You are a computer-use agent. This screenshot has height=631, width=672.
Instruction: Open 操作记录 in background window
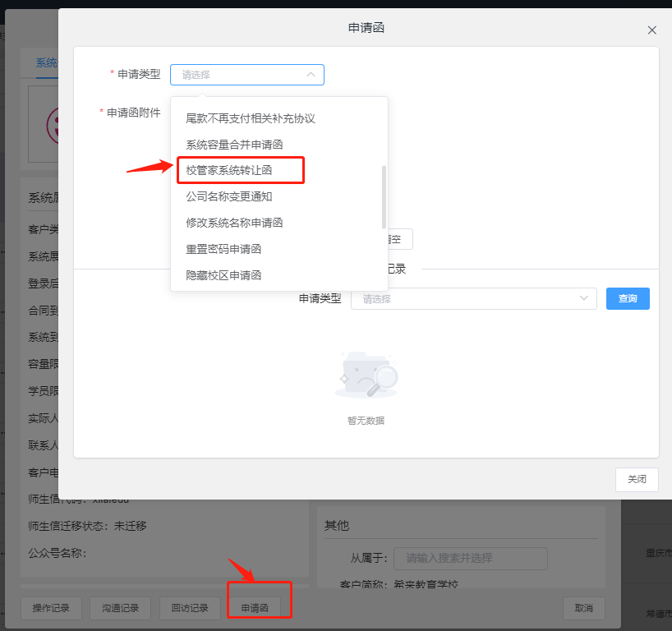coord(51,608)
